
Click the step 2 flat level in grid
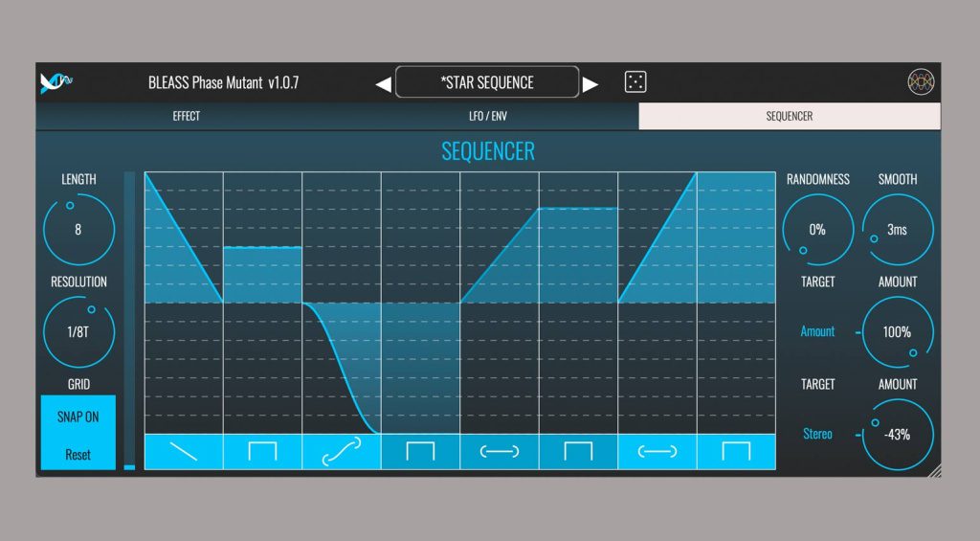262,248
